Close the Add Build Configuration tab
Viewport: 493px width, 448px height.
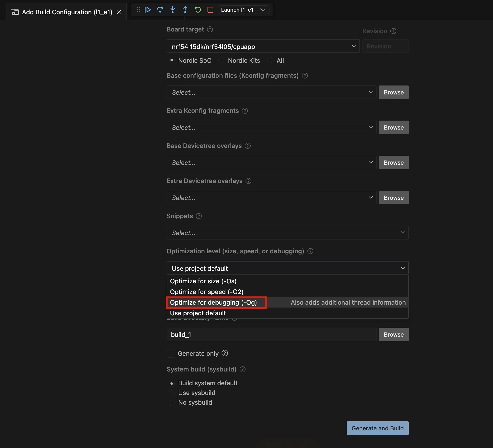point(119,12)
